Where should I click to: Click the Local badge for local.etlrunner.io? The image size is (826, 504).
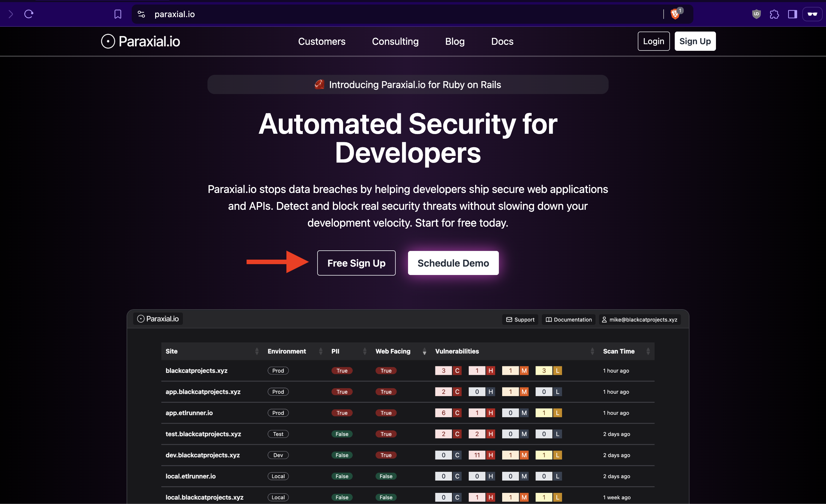[278, 476]
